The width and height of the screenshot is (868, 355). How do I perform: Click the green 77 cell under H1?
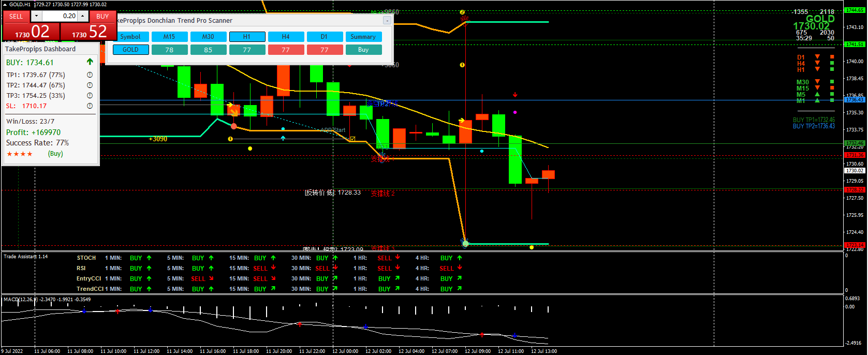[247, 50]
